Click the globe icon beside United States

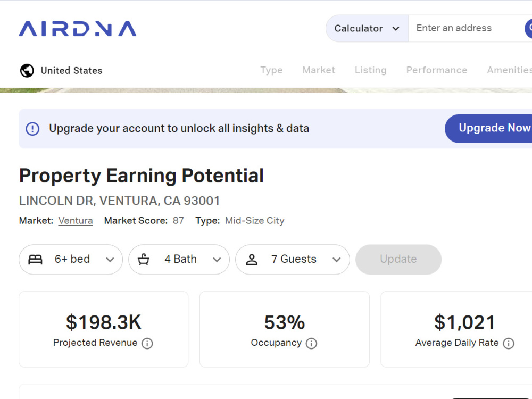pyautogui.click(x=27, y=71)
